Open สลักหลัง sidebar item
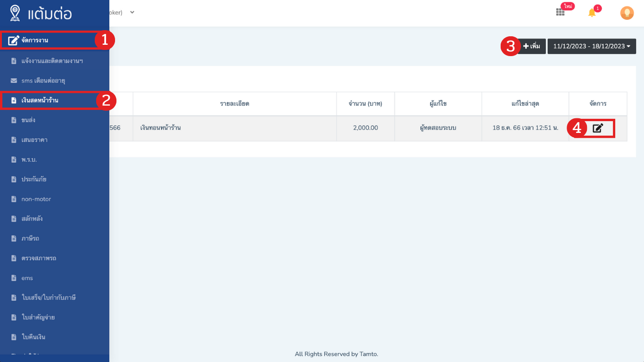Screen dimensions: 644x362 pos(55,219)
